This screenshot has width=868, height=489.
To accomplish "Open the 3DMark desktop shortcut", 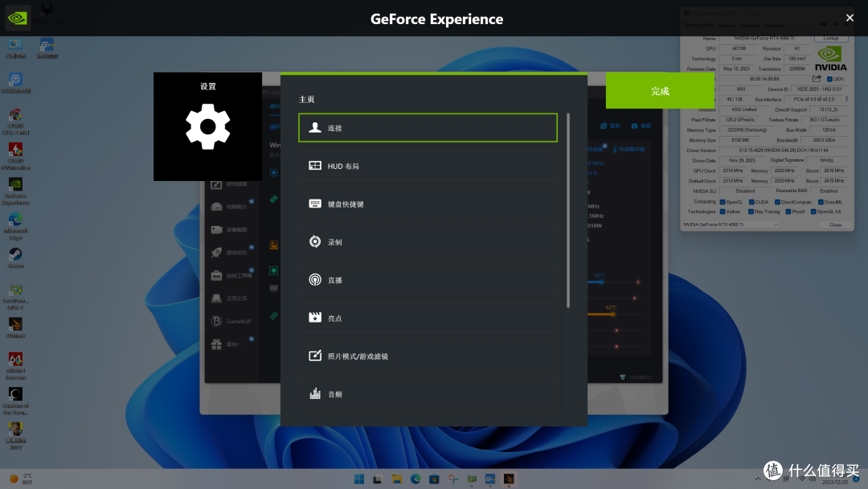I will click(15, 328).
